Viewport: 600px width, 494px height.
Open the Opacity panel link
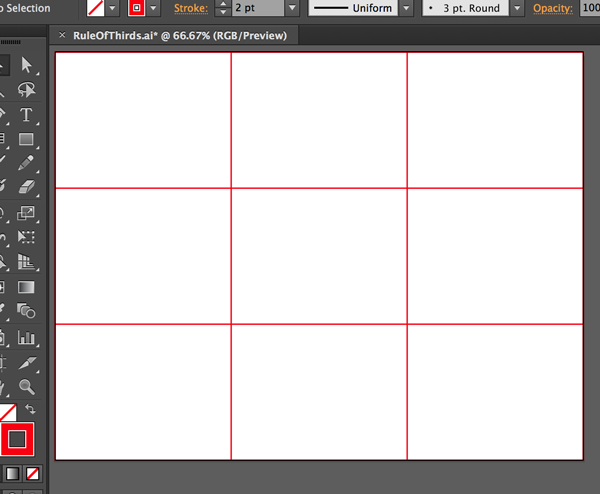pos(553,8)
